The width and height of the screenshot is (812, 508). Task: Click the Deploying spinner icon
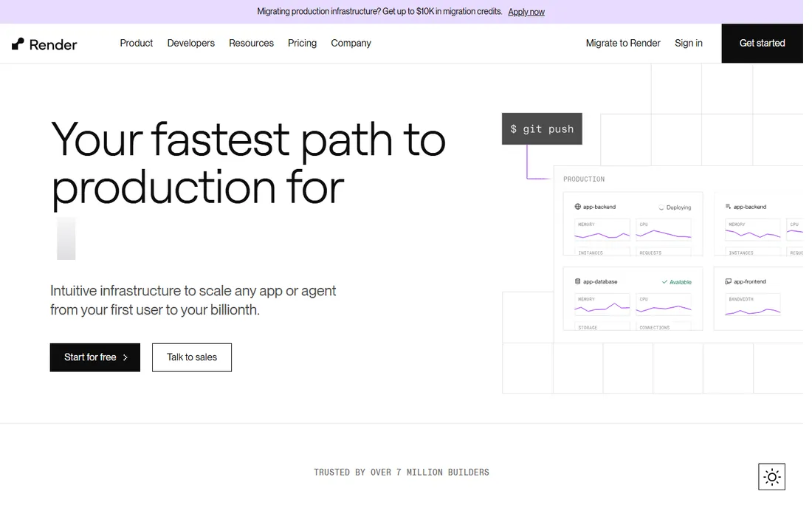(x=661, y=207)
